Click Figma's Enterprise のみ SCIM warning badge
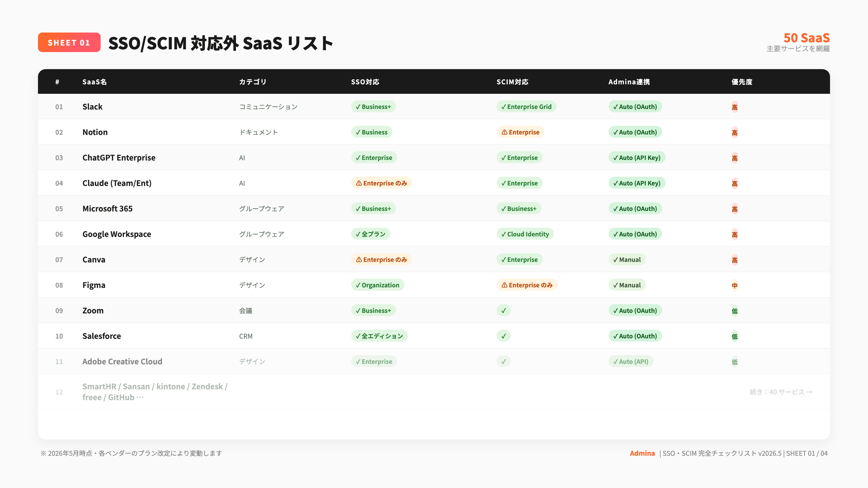 tap(527, 285)
